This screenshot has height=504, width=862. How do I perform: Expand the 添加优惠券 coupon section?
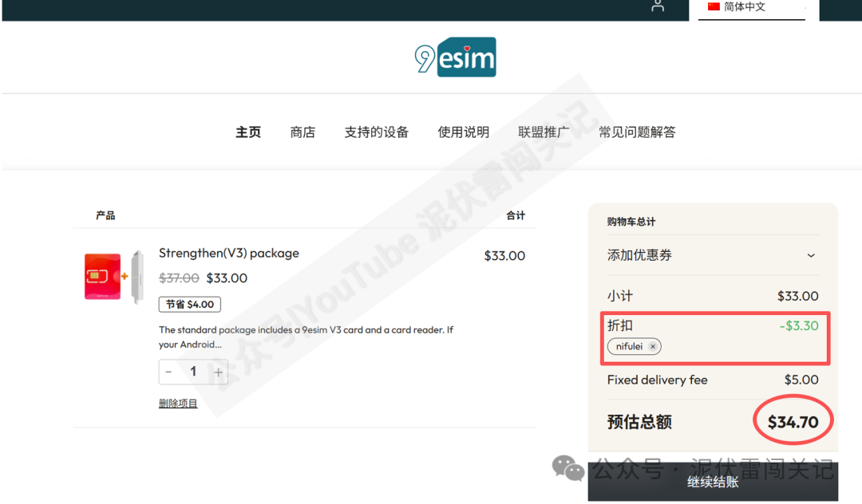click(x=713, y=255)
